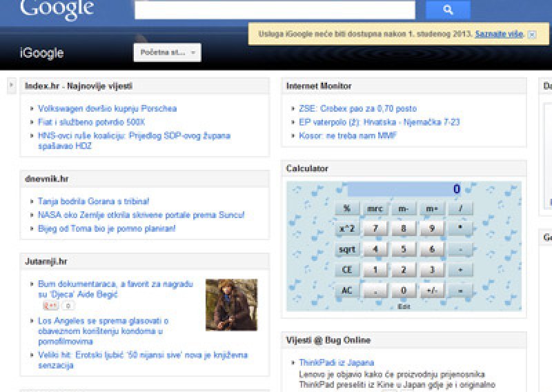This screenshot has height=392, width=552.
Task: Click the calculator 6 key
Action: 432,250
